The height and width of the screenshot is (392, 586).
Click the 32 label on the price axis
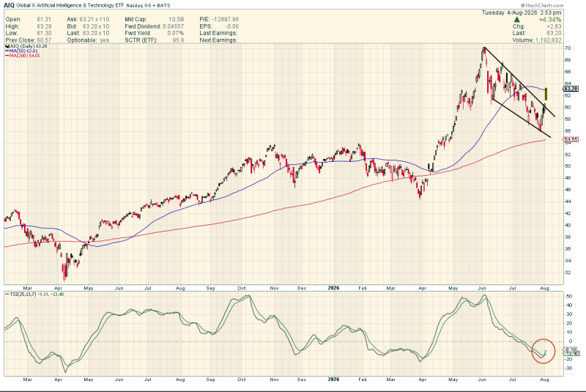click(x=567, y=273)
